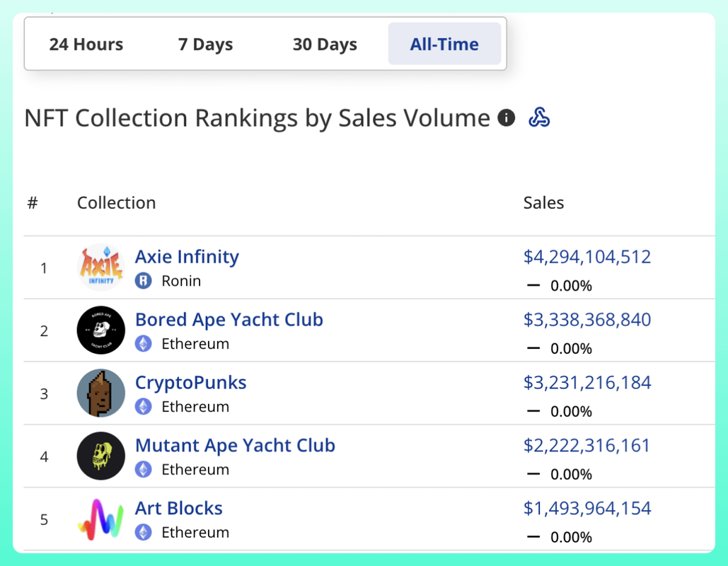Image resolution: width=728 pixels, height=566 pixels.
Task: Open Mutant Ape Yacht Club link
Action: [235, 445]
